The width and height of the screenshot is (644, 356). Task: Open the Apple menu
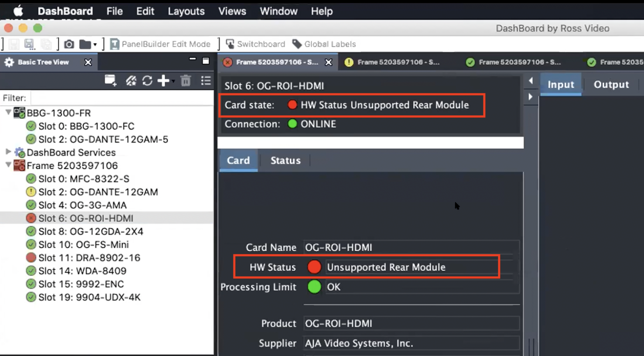point(18,11)
